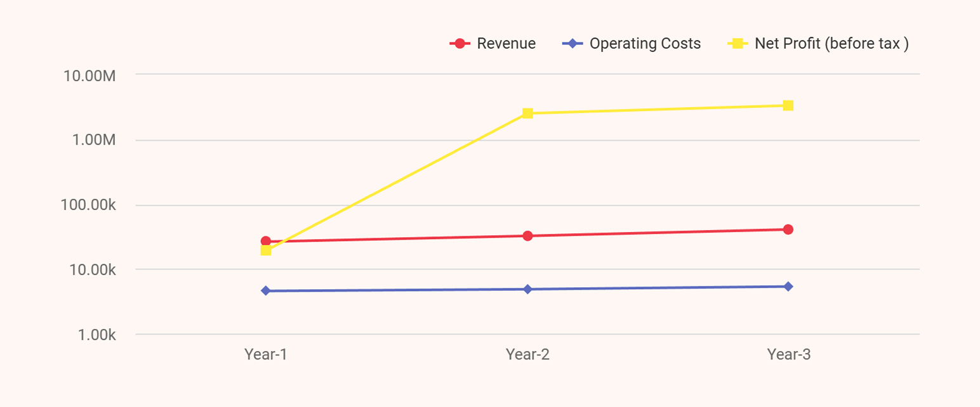
Task: Select the Operating Costs diamond at Year-3
Action: [787, 286]
